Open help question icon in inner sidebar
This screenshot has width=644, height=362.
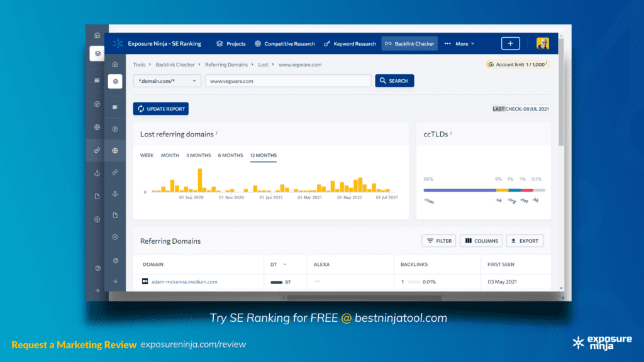116,261
